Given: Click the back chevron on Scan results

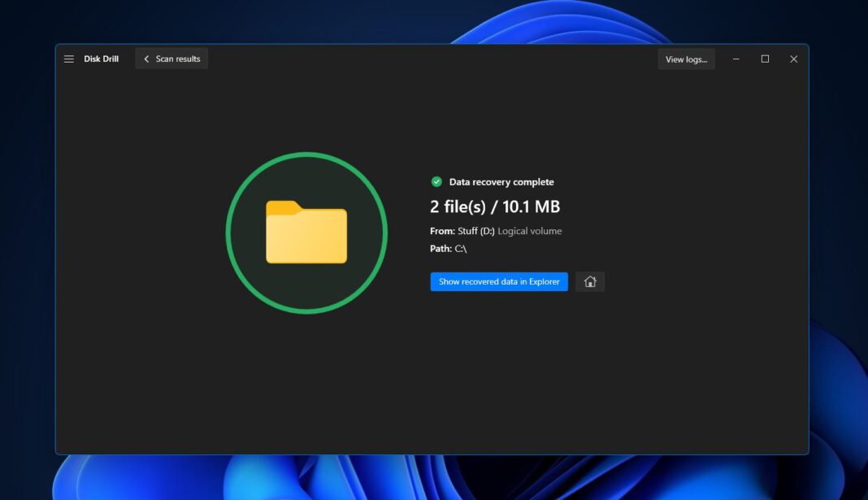Looking at the screenshot, I should pos(146,59).
